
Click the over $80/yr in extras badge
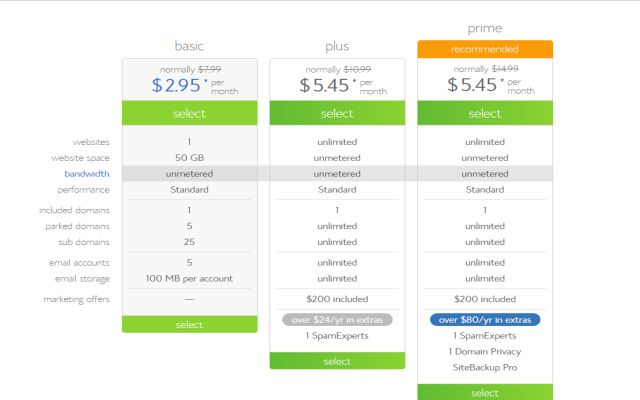tap(485, 320)
